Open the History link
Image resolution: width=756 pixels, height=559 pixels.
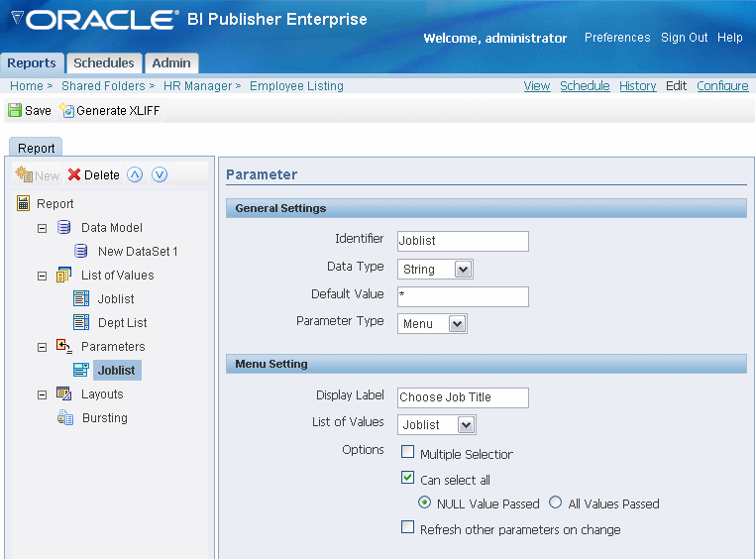pos(637,86)
